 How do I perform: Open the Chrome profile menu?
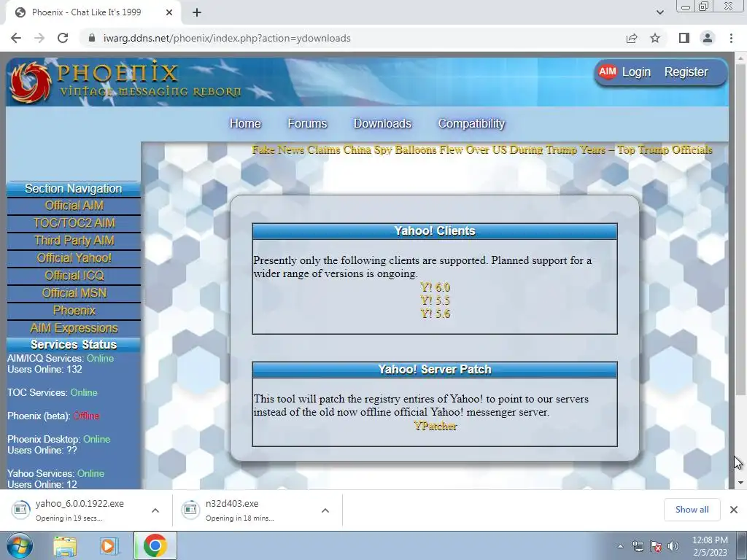(x=708, y=38)
